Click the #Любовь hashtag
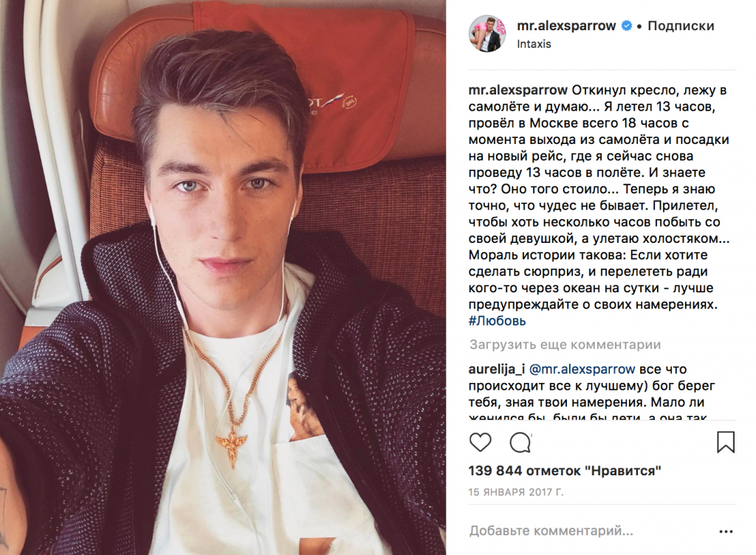The width and height of the screenshot is (756, 555). [x=497, y=321]
